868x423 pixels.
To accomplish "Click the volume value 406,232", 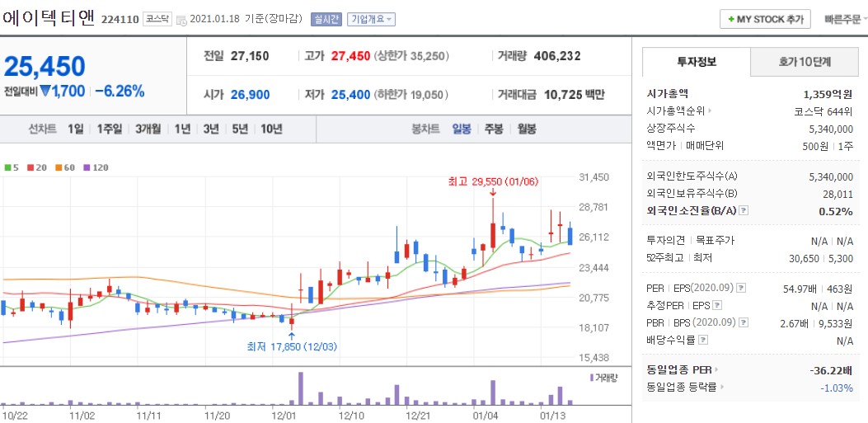I will tap(557, 56).
